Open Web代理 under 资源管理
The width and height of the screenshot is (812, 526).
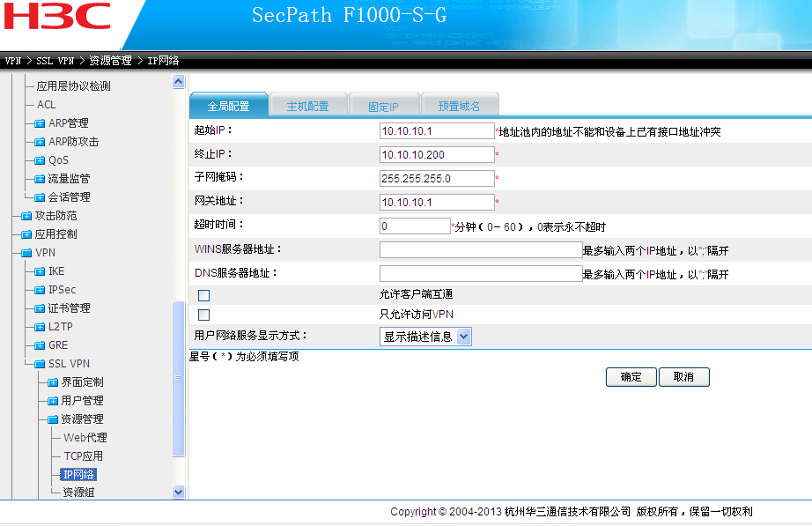(85, 438)
